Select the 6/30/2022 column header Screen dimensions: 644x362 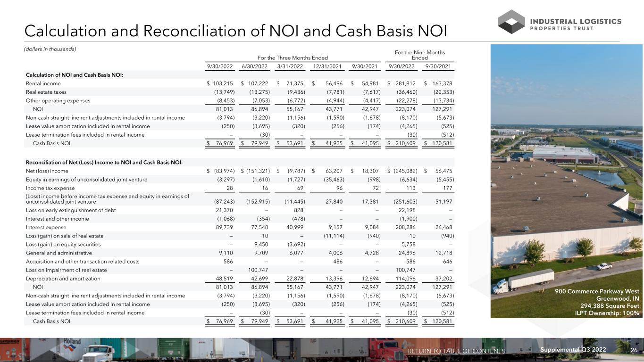click(255, 66)
